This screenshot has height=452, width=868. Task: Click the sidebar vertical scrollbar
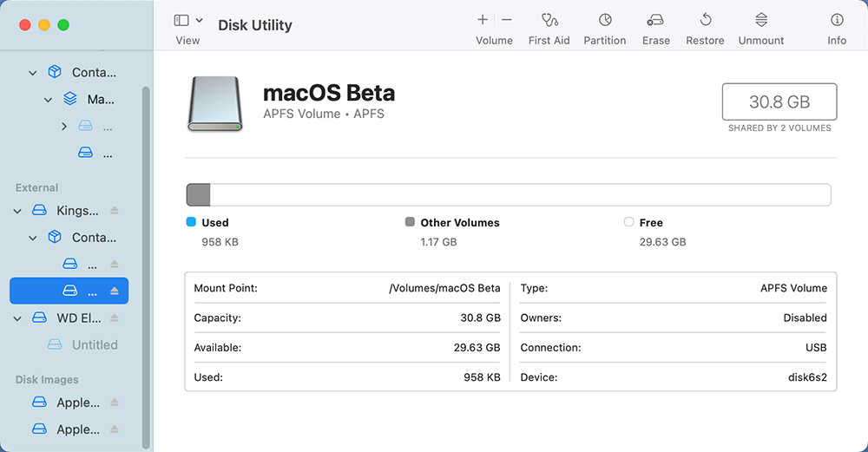(146, 260)
